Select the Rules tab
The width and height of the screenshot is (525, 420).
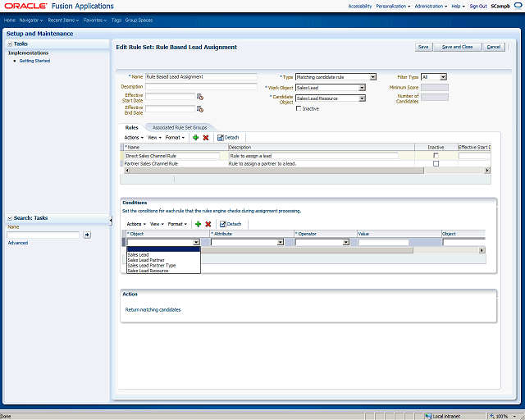click(x=131, y=128)
